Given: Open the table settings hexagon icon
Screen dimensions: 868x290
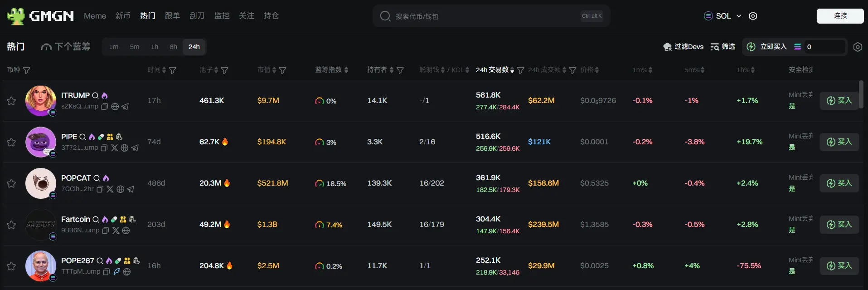Looking at the screenshot, I should (857, 47).
